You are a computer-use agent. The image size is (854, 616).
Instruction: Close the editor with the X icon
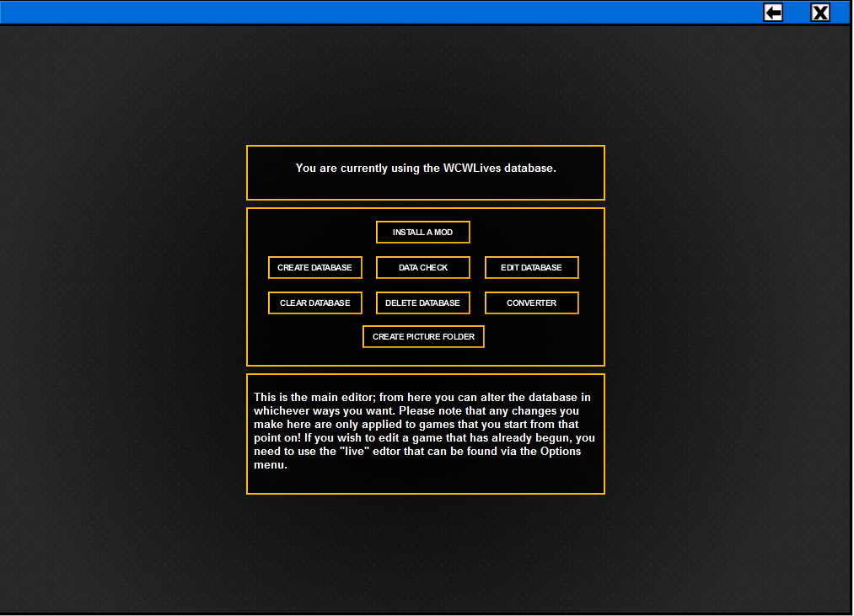coord(820,13)
